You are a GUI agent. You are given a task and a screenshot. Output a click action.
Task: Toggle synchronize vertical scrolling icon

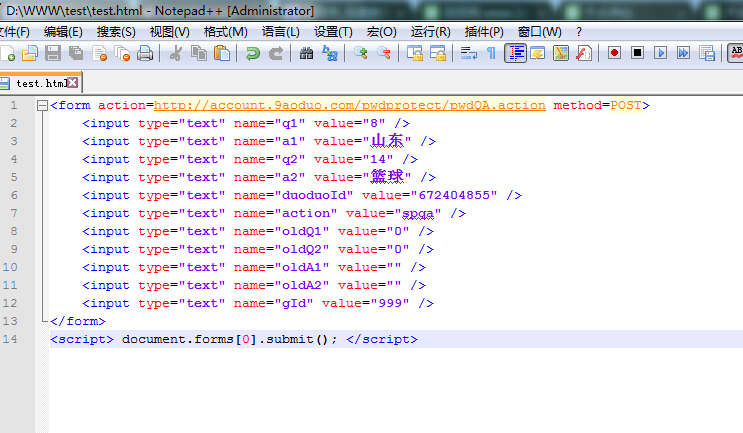(x=415, y=53)
